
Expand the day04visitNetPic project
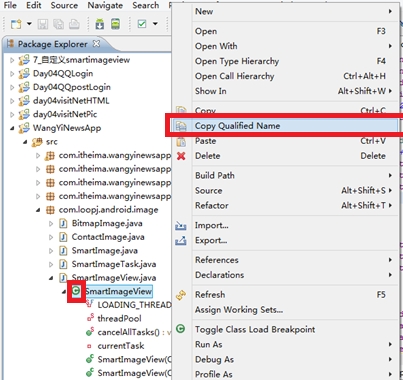tap(12, 115)
